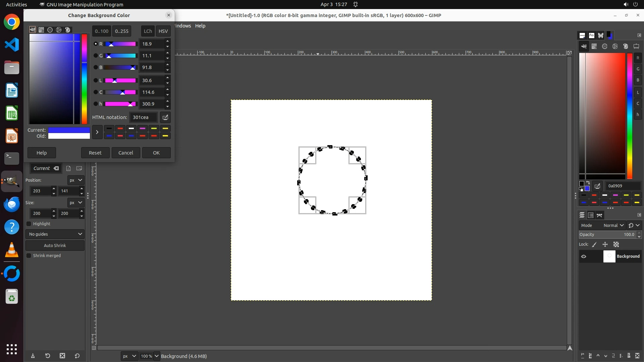Select the CMYK color selector tab
Viewport: 644px width, 362px height.
tap(41, 30)
